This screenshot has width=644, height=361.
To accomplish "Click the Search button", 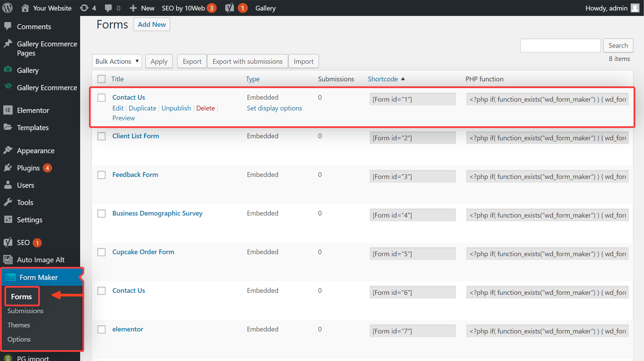I will [x=618, y=45].
